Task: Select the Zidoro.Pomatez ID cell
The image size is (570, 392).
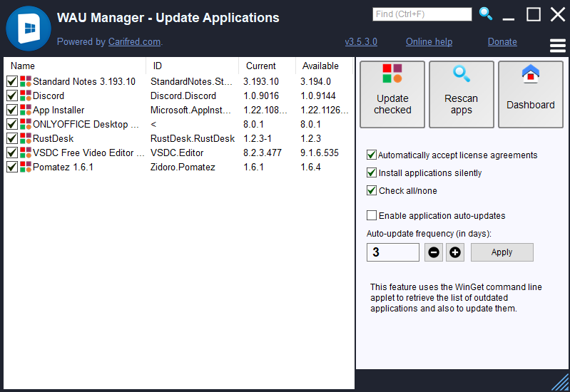Action: 183,167
